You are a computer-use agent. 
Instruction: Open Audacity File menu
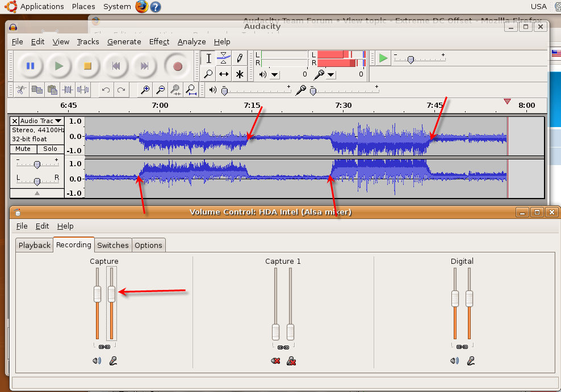(17, 42)
